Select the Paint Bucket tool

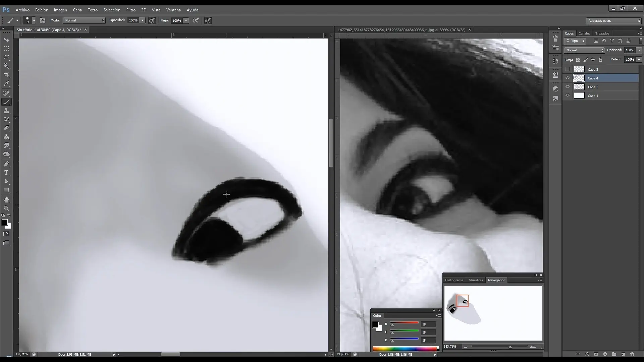(6, 137)
